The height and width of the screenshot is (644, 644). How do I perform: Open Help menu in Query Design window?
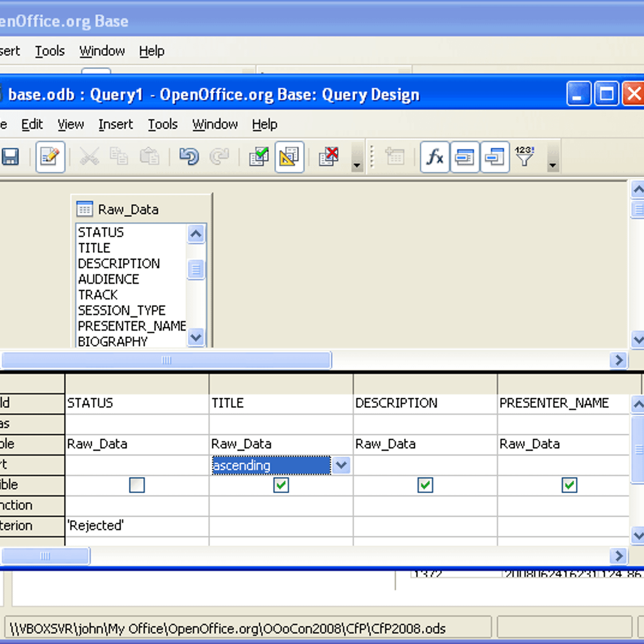click(265, 125)
